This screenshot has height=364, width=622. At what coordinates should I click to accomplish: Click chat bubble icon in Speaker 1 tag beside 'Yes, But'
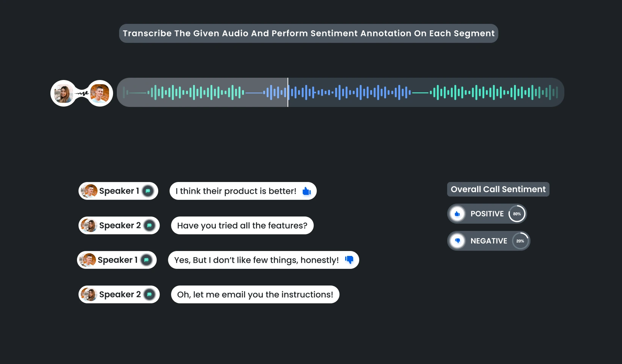click(x=146, y=260)
